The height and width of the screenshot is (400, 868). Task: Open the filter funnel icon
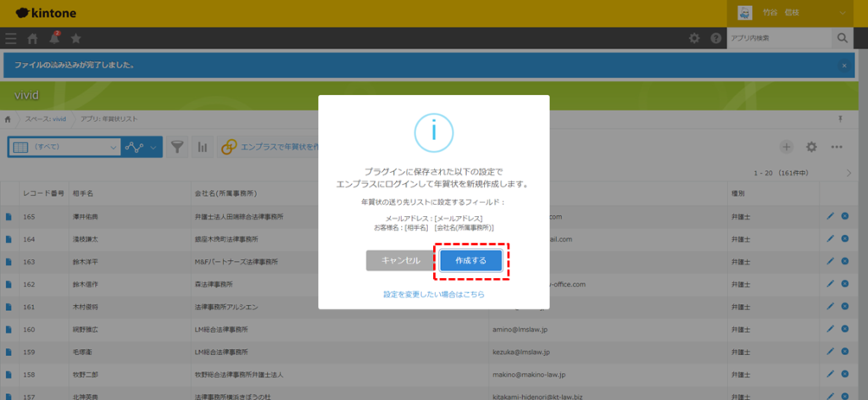(x=176, y=147)
